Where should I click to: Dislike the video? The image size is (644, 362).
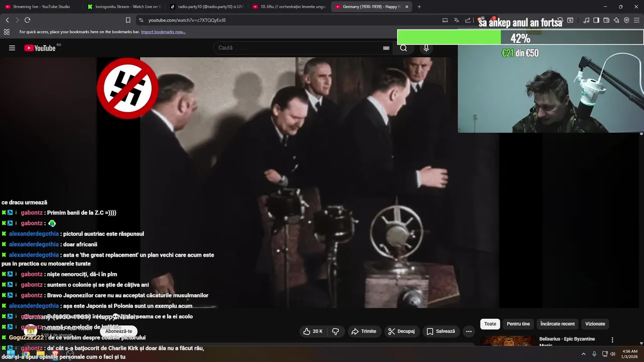click(x=336, y=331)
